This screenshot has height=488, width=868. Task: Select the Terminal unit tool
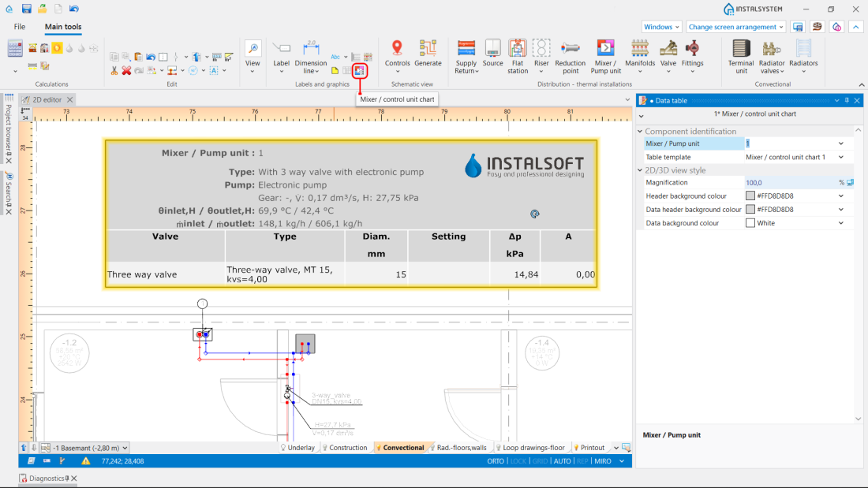point(741,57)
